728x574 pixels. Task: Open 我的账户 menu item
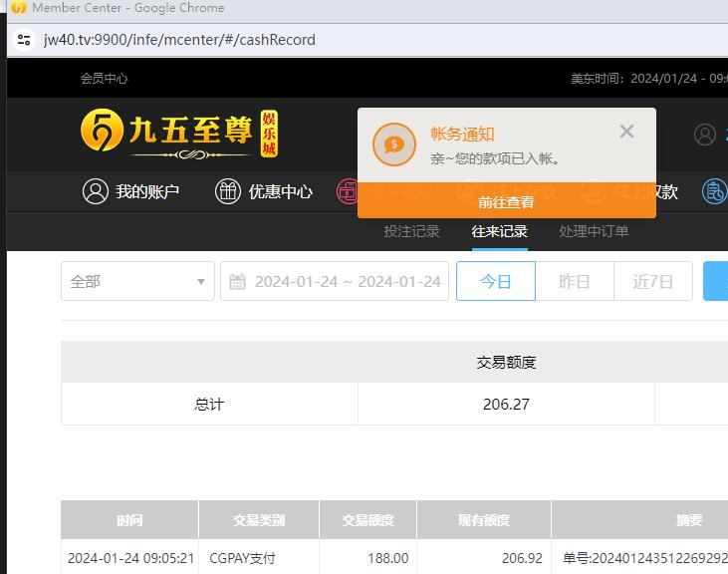147,191
